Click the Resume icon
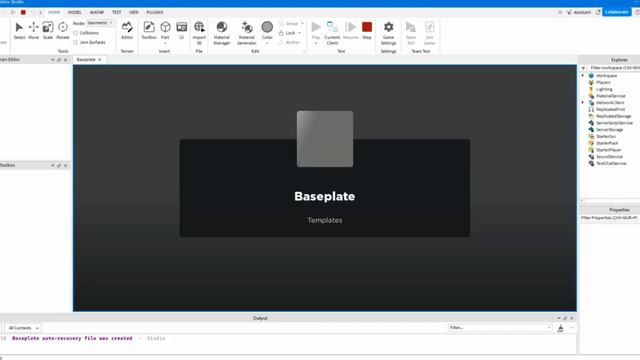 click(351, 27)
